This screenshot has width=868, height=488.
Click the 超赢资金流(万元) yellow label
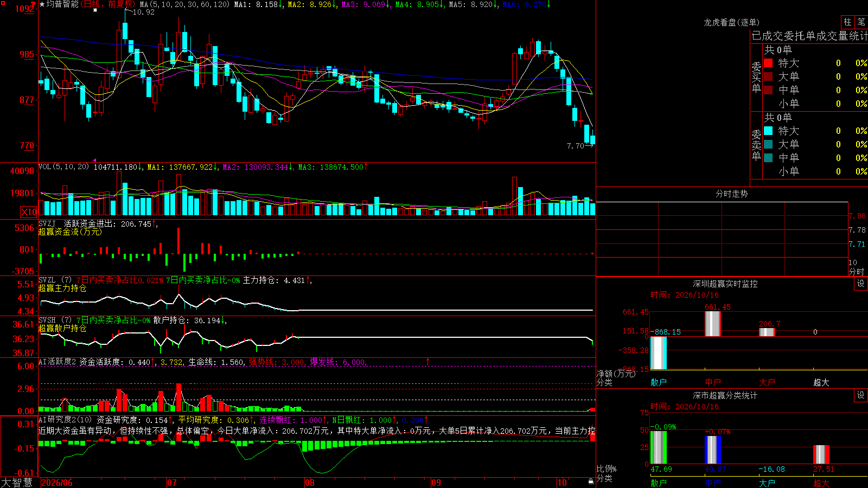tap(70, 232)
